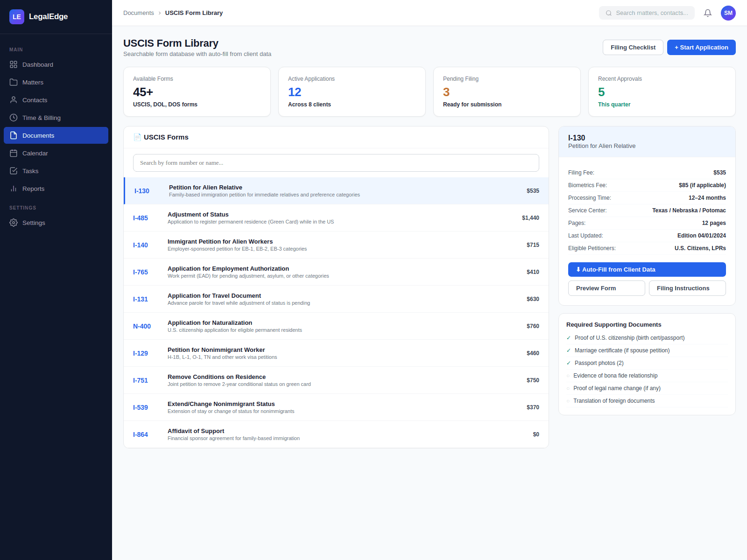Open the Tasks menu item

point(56,171)
